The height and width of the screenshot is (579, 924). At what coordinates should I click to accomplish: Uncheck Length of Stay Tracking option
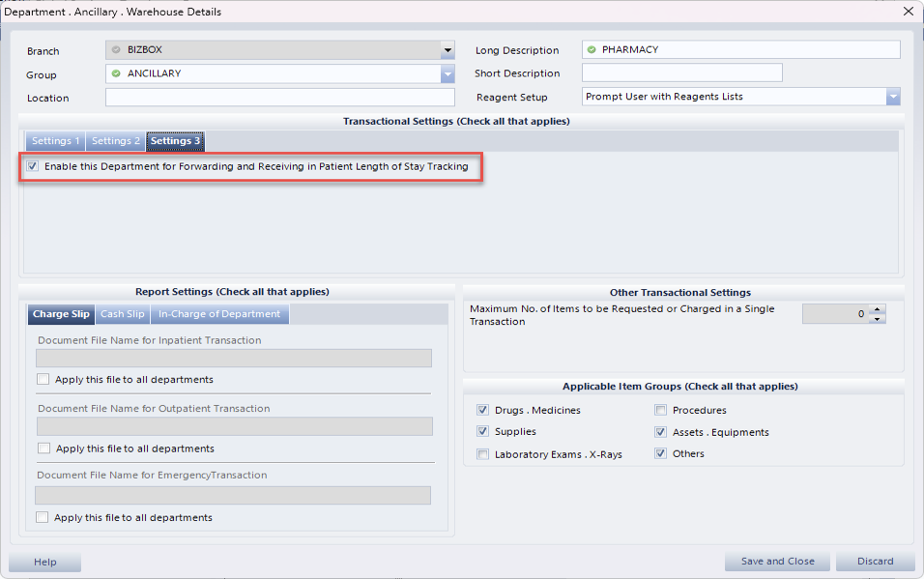tap(33, 166)
